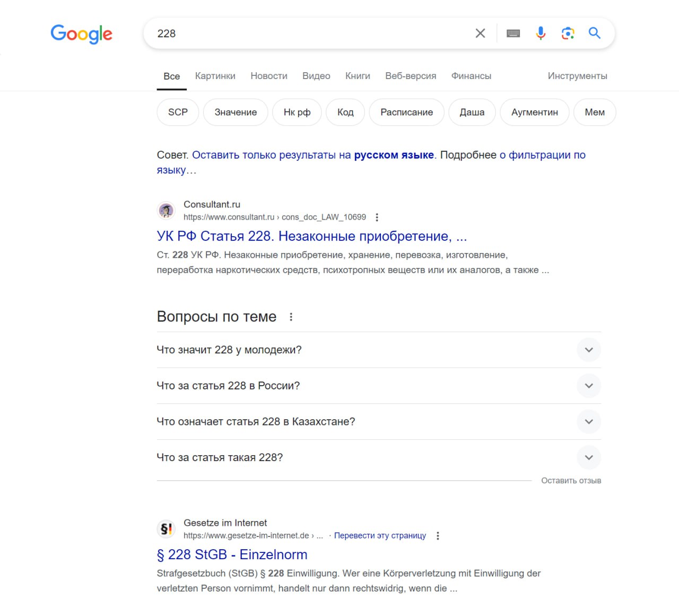Open Google Lens image search icon

568,33
